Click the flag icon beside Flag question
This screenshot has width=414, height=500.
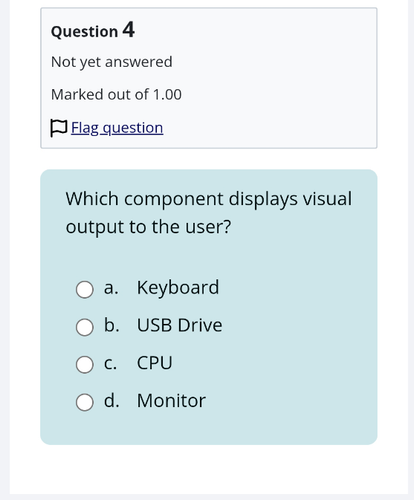[x=59, y=128]
